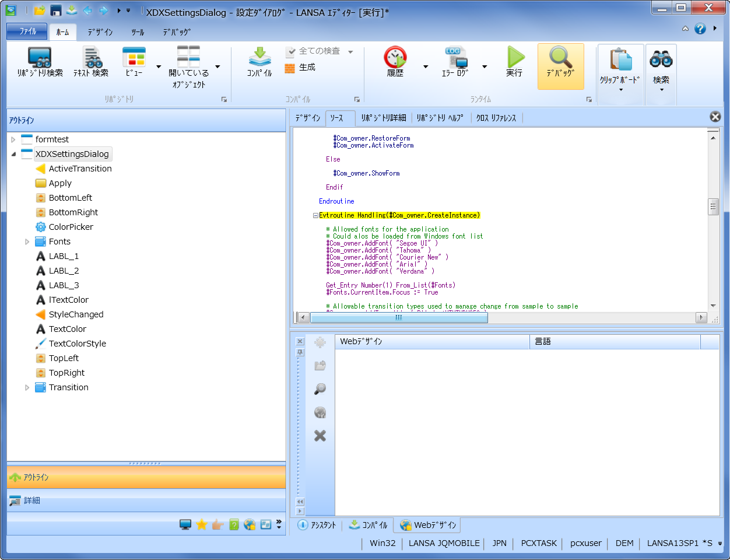This screenshot has height=560, width=730.
Task: Open the ビュー dropdown arrow
Action: [x=159, y=66]
